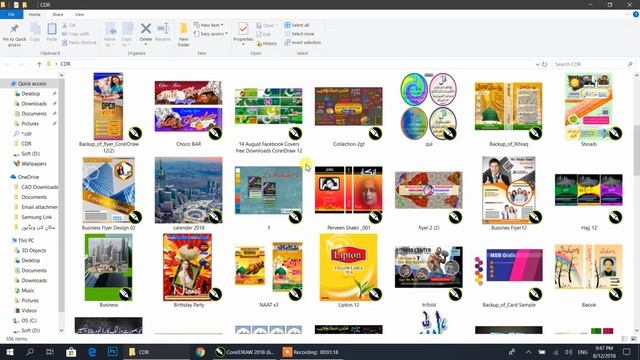Screen dimensions: 640x360
Task: Click the file list vertical scrollbar
Action: click(x=636, y=151)
